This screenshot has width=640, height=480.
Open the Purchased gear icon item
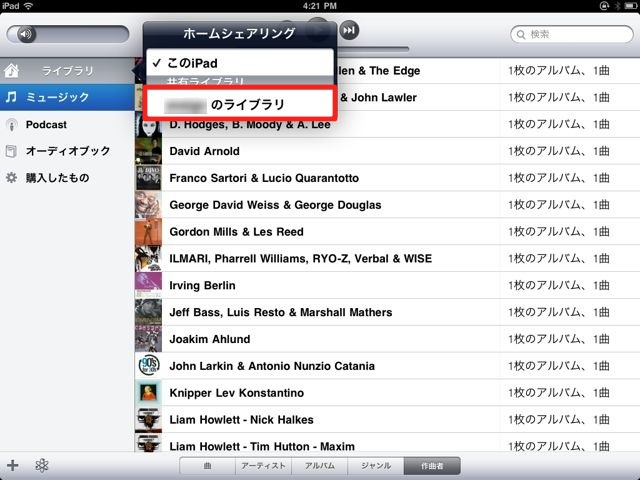pos(11,178)
